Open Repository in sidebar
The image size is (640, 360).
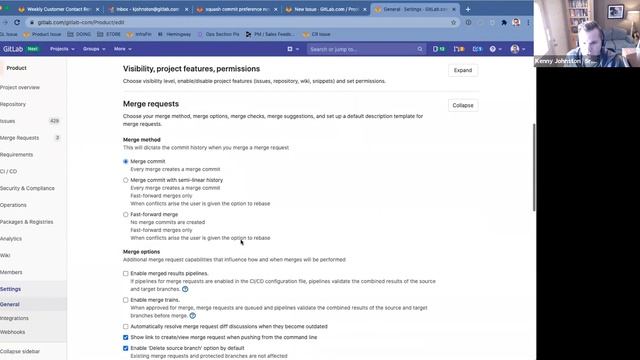pyautogui.click(x=13, y=104)
